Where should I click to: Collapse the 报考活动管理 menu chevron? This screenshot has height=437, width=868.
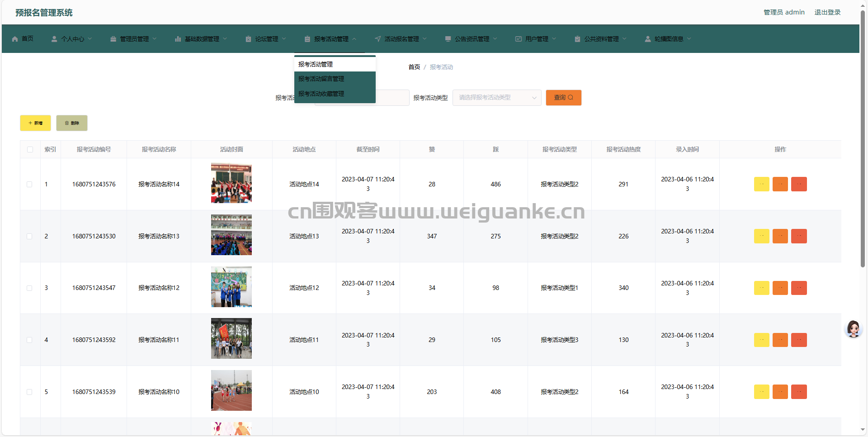(354, 39)
